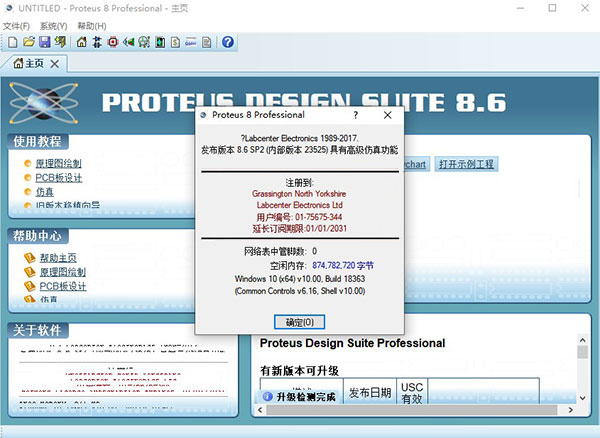600x438 pixels.
Task: Click the 用户编号: 01-75675-344 text
Action: [x=299, y=217]
